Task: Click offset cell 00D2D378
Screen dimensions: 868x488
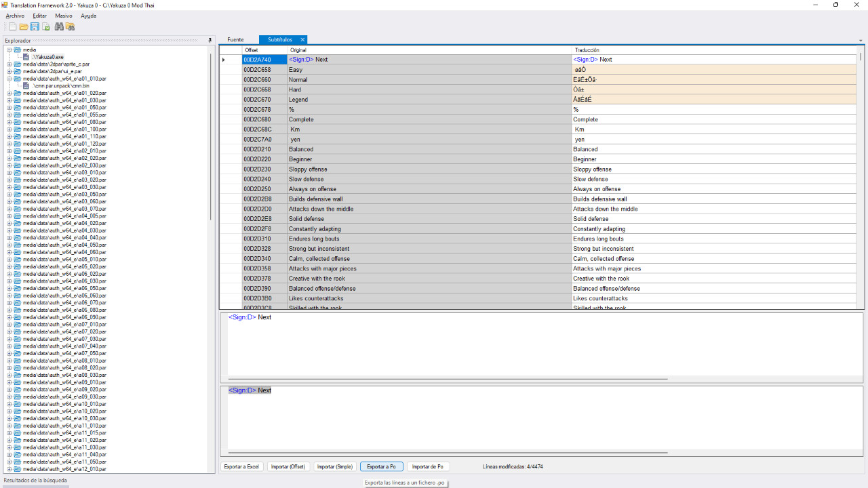Action: [264, 279]
